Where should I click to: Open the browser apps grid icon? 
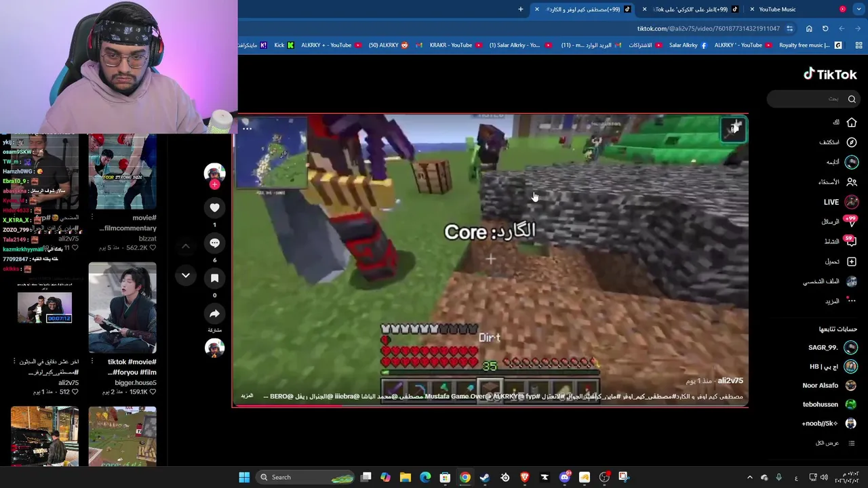pyautogui.click(x=859, y=45)
